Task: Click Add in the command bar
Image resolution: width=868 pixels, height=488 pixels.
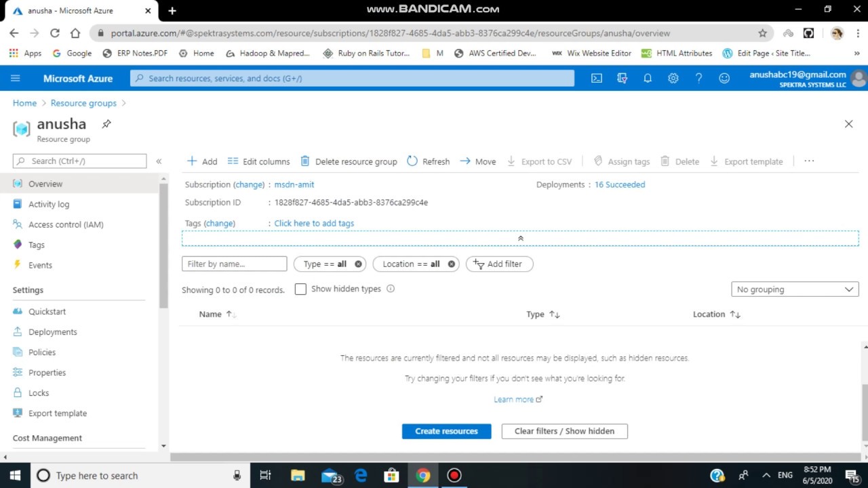Action: pyautogui.click(x=202, y=161)
